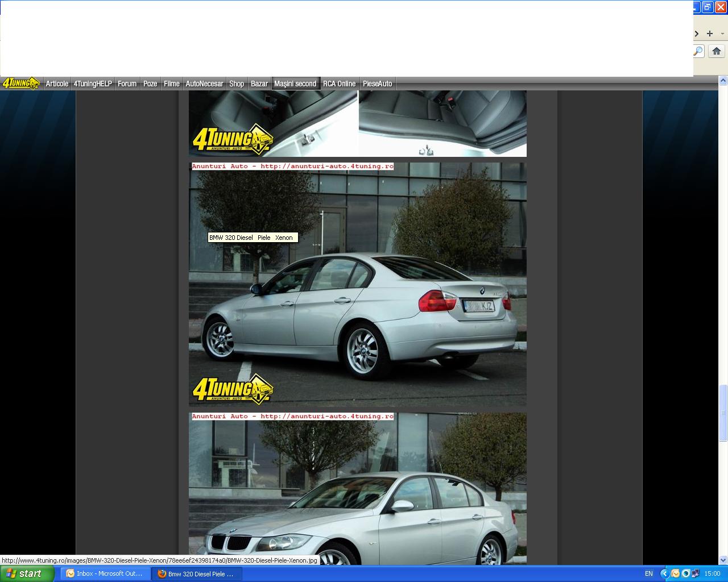Open the PieseAuto link
This screenshot has height=582, width=728.
point(378,84)
